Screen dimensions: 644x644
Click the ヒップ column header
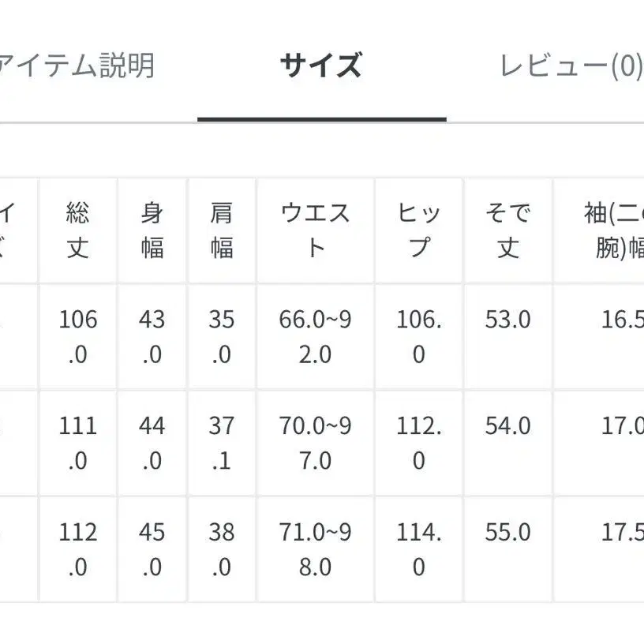(x=419, y=230)
